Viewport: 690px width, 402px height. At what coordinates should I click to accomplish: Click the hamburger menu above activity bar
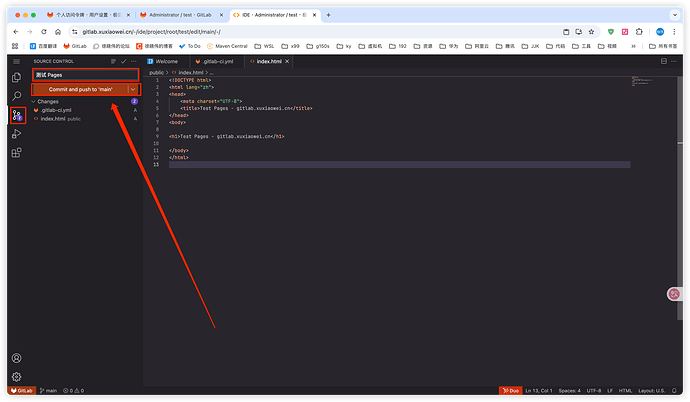(16, 61)
